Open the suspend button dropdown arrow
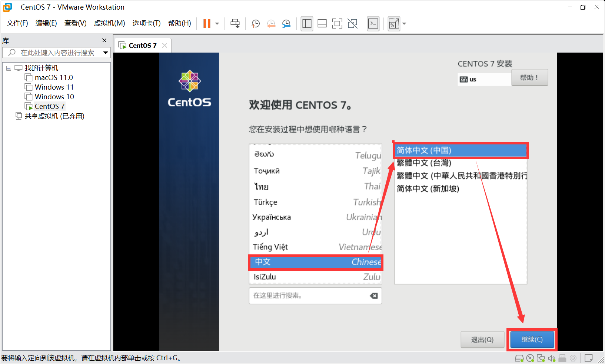This screenshot has height=364, width=605. coord(217,23)
